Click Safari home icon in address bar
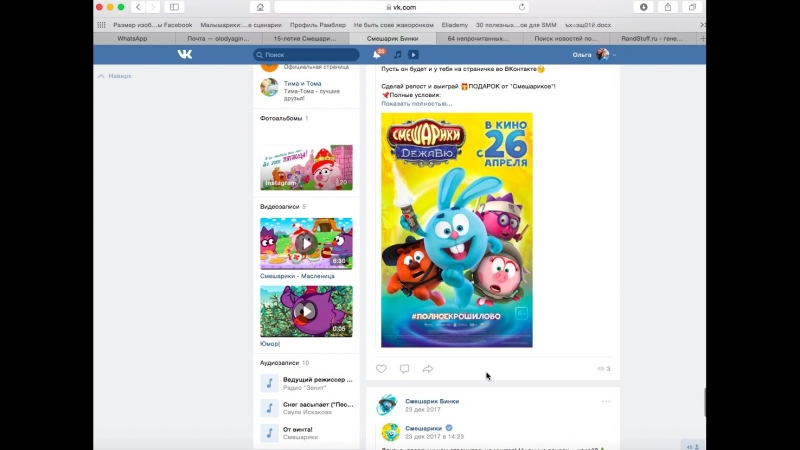The height and width of the screenshot is (450, 800). (x=289, y=7)
